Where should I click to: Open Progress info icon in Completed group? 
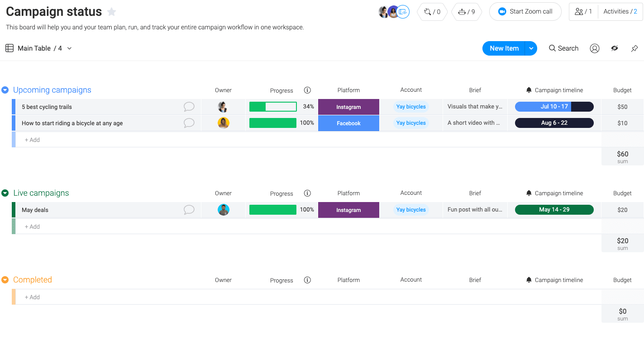coord(307,280)
